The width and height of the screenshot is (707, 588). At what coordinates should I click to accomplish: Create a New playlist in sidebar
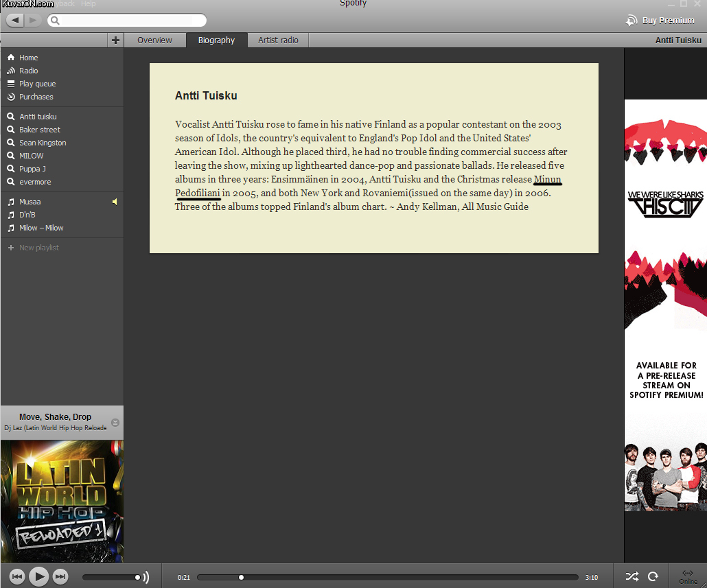pyautogui.click(x=38, y=248)
